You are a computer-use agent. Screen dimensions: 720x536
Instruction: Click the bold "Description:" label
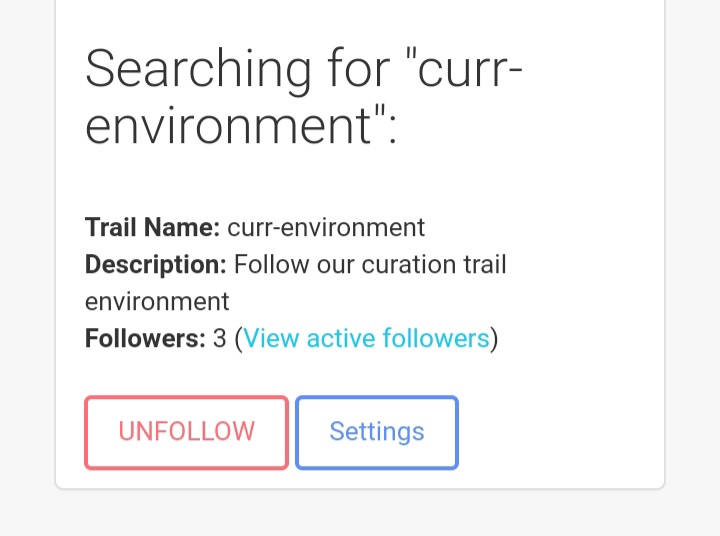pos(156,265)
